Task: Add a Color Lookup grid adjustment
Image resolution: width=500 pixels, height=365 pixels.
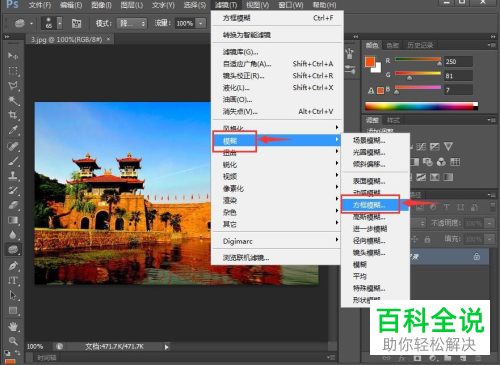Action: pyautogui.click(x=455, y=162)
